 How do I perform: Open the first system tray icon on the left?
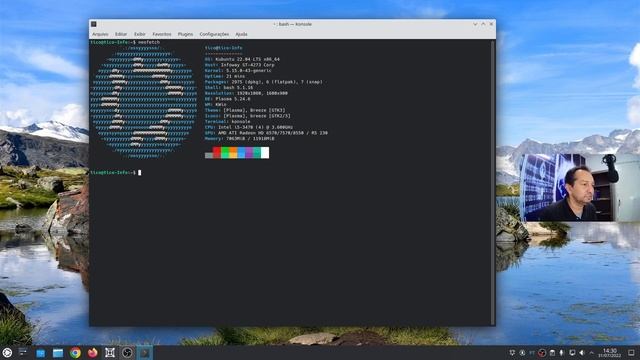(x=512, y=353)
